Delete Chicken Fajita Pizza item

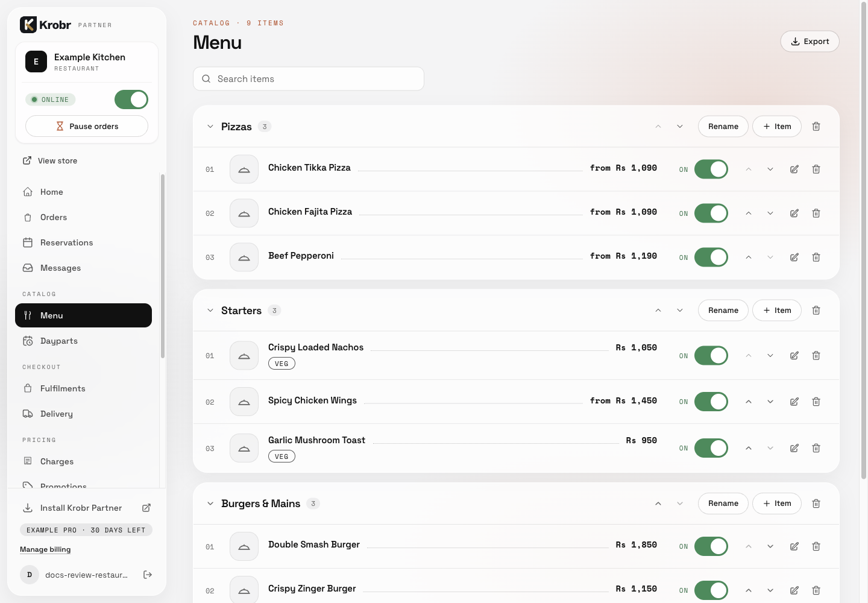pos(816,213)
